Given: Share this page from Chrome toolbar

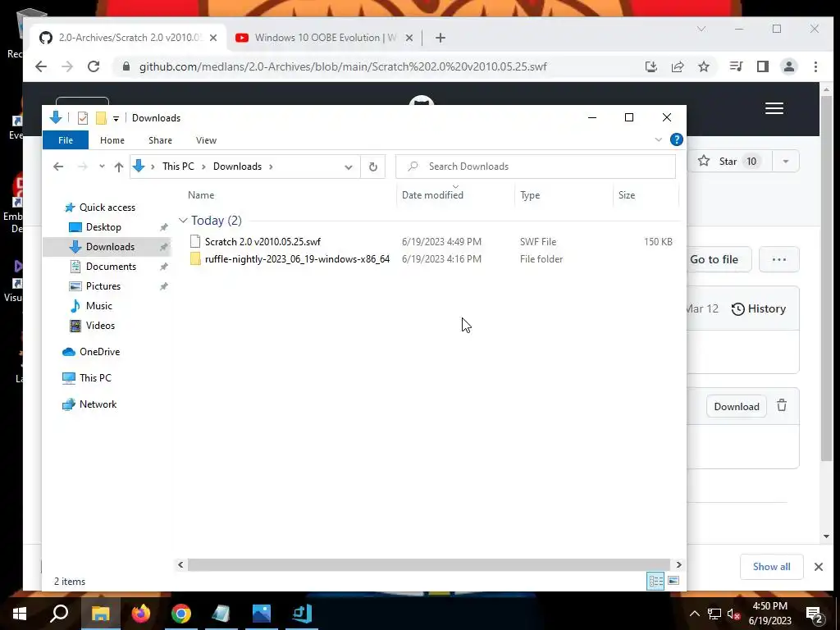Looking at the screenshot, I should pos(678,67).
